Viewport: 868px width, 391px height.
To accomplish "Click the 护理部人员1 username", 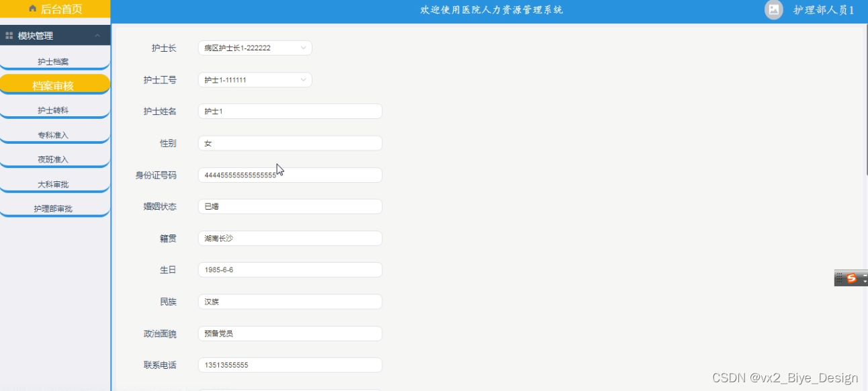I will (824, 10).
